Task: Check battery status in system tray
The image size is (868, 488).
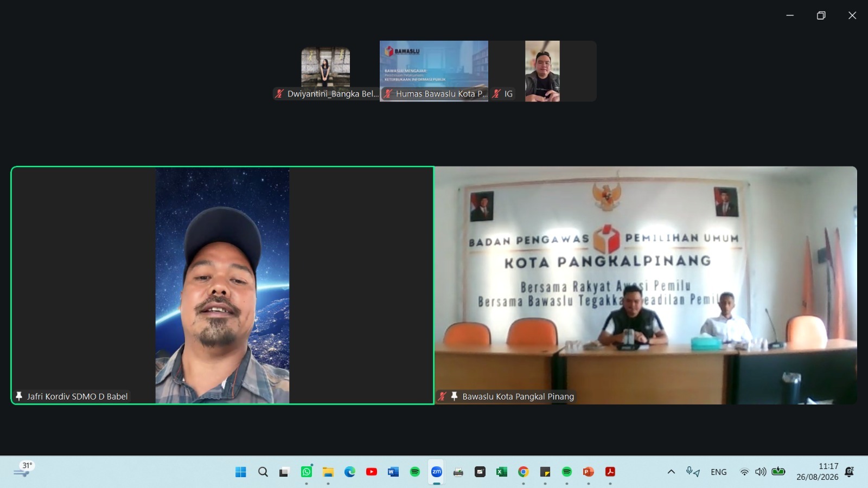Action: click(778, 471)
